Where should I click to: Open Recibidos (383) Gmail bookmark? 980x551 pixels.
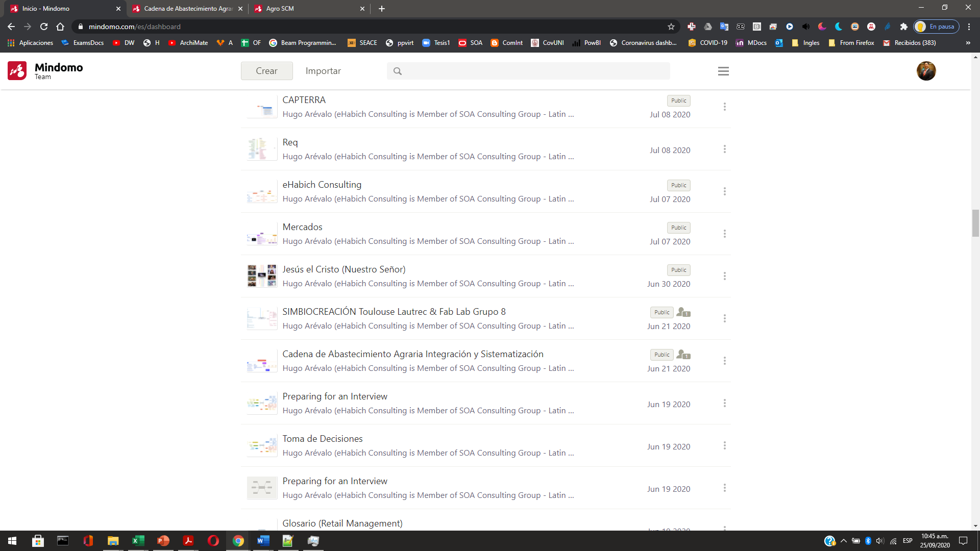point(910,43)
